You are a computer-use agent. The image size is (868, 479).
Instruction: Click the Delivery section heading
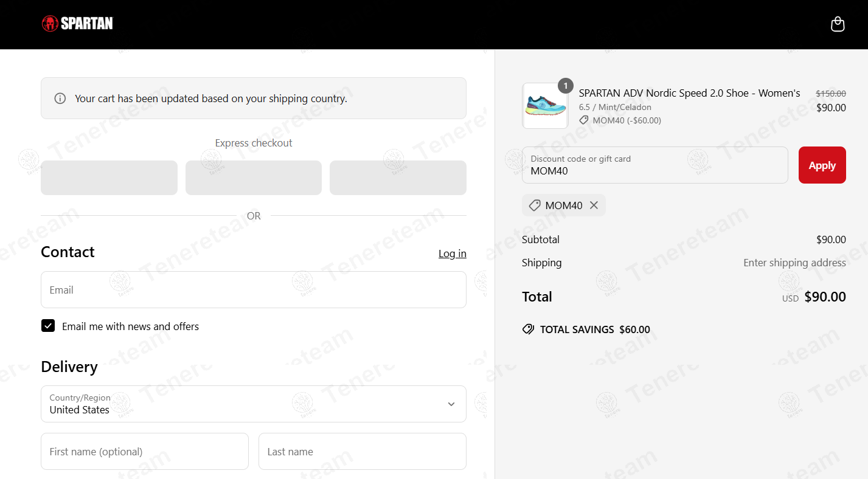click(x=69, y=367)
